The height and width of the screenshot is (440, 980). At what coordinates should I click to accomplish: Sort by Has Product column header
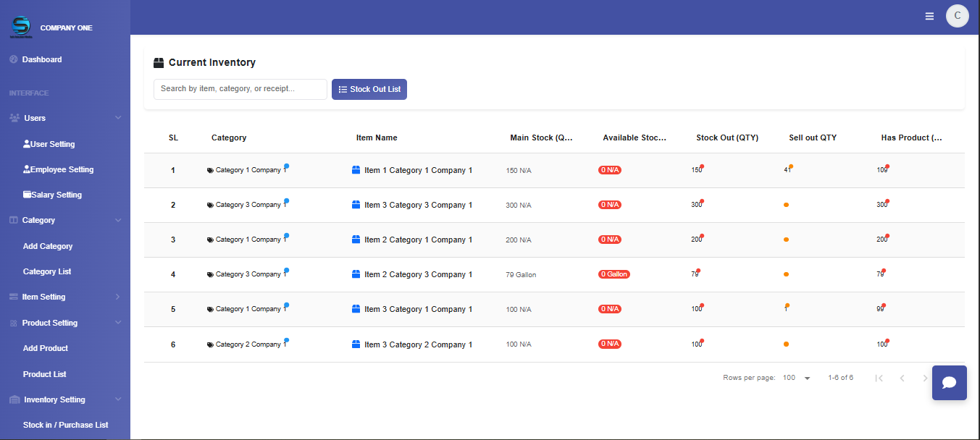(x=912, y=137)
